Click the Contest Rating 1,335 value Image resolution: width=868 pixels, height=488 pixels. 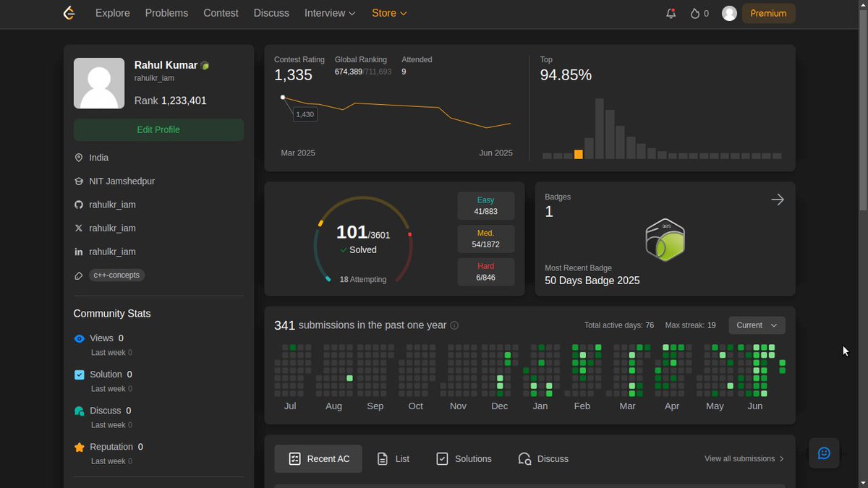pos(293,75)
